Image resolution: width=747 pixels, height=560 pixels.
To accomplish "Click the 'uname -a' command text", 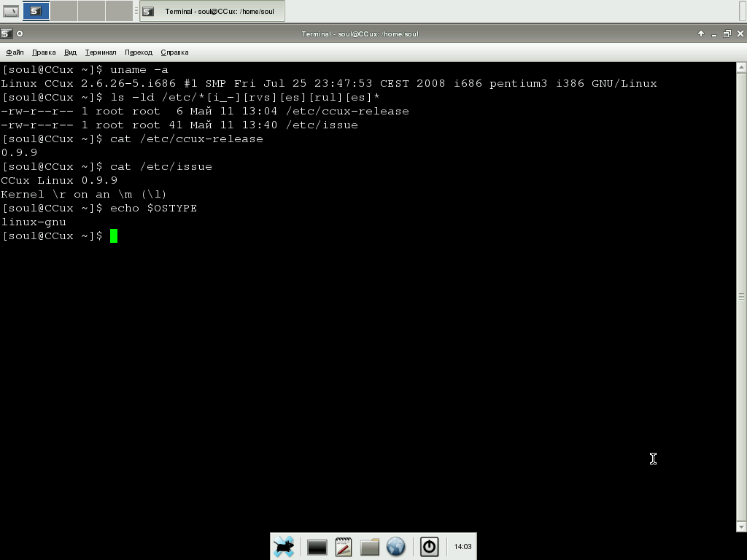I will click(139, 69).
